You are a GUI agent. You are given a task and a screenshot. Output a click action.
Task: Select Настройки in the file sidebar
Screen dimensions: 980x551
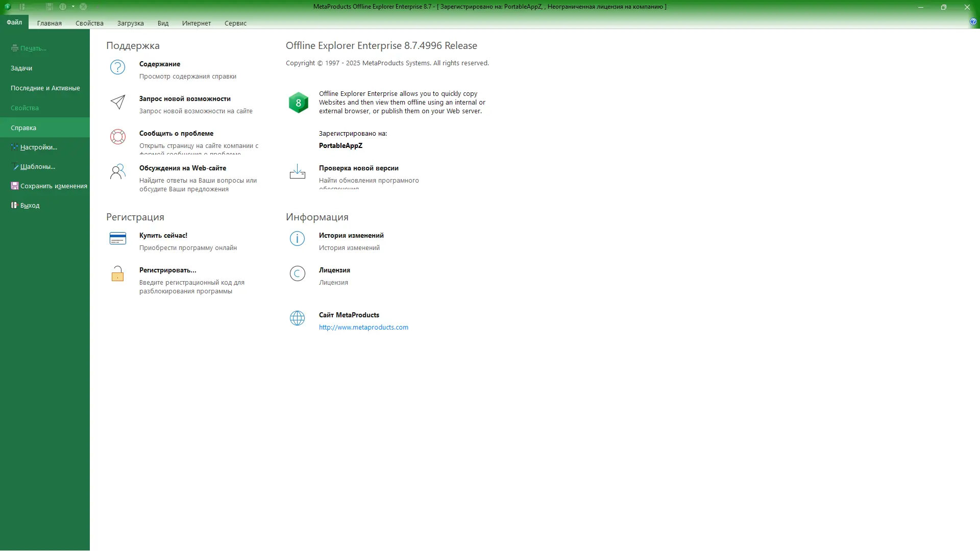tap(38, 147)
